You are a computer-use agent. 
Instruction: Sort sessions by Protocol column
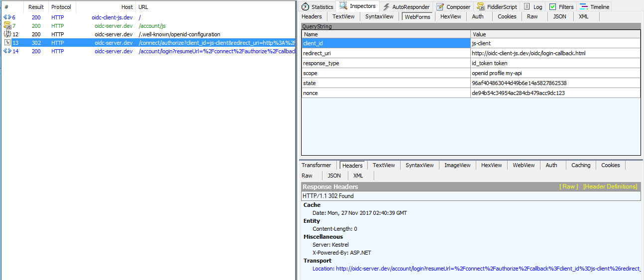61,7
